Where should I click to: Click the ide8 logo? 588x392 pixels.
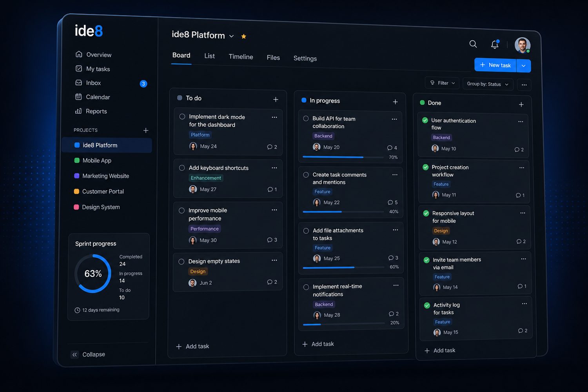point(89,31)
